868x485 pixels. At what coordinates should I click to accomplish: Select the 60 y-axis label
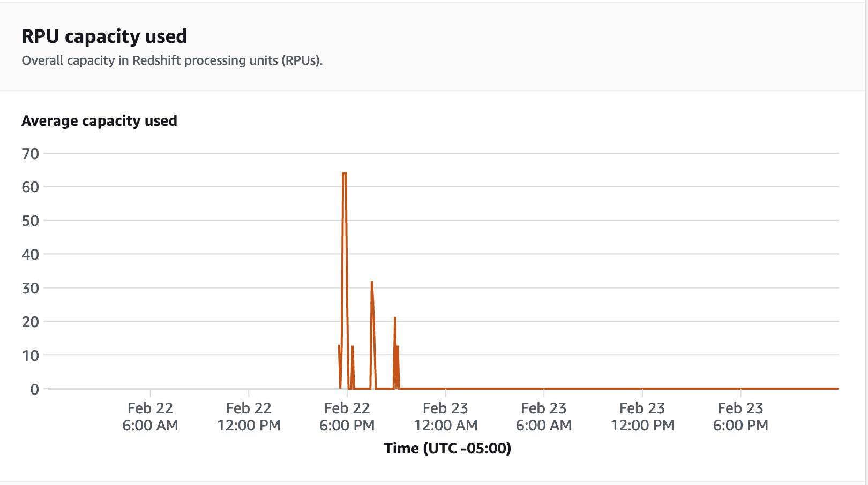(31, 187)
